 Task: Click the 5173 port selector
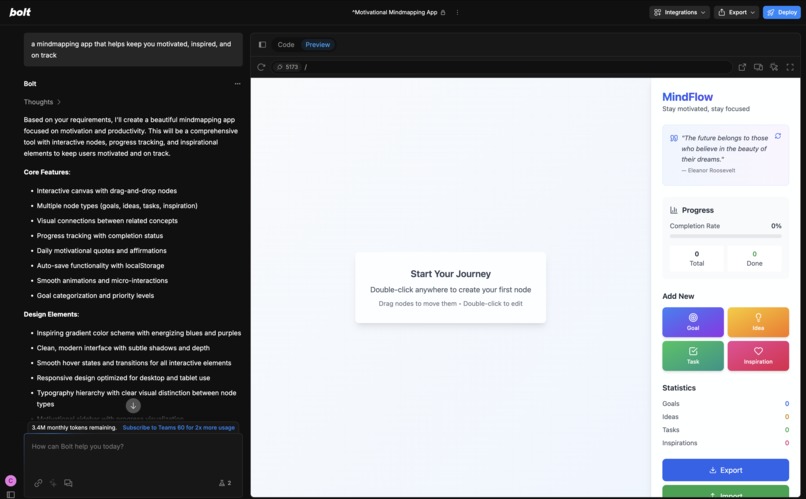(287, 67)
